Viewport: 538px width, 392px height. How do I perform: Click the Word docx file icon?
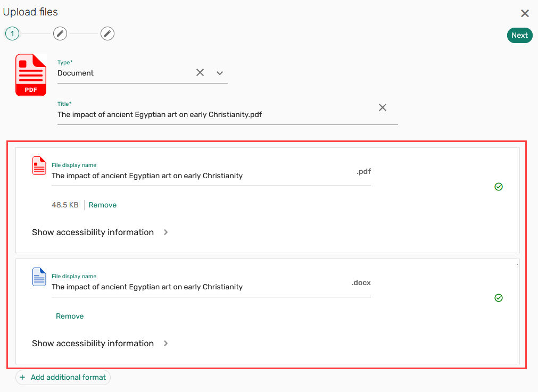tap(39, 277)
